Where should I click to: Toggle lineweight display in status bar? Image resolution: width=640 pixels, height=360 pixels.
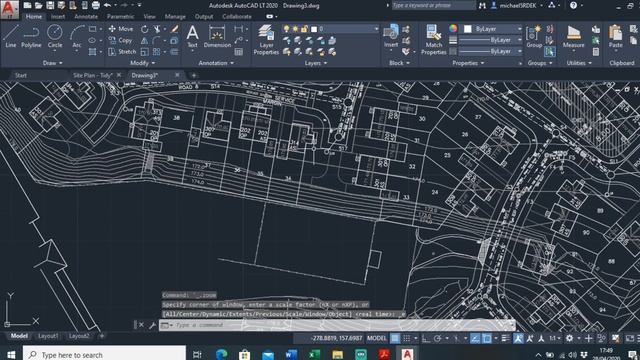point(505,338)
